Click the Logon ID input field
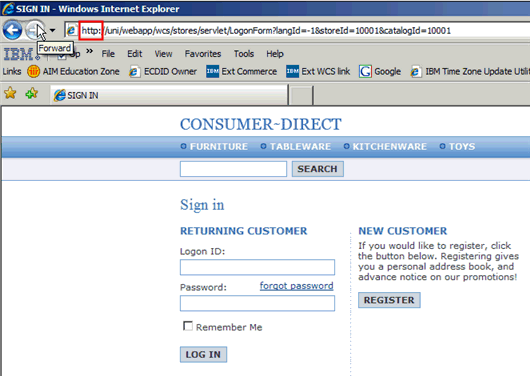The width and height of the screenshot is (530, 376). pyautogui.click(x=257, y=267)
